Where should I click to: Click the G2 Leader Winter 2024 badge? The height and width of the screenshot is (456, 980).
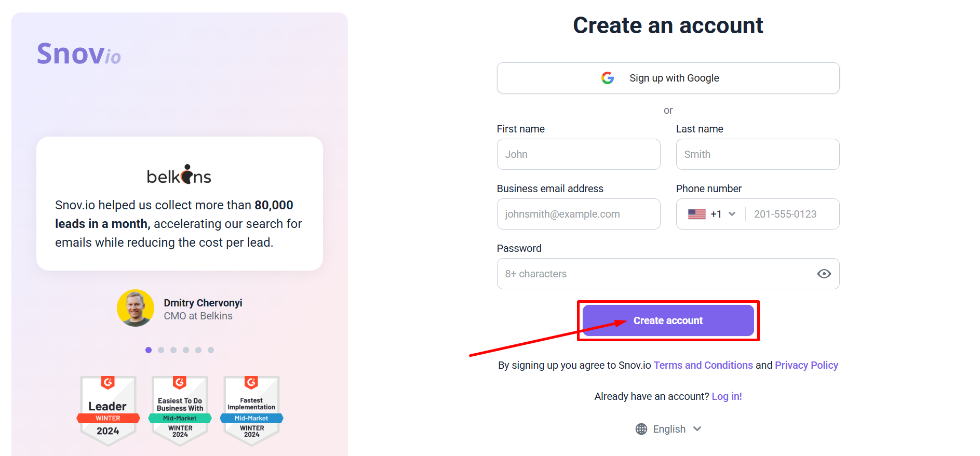point(108,410)
